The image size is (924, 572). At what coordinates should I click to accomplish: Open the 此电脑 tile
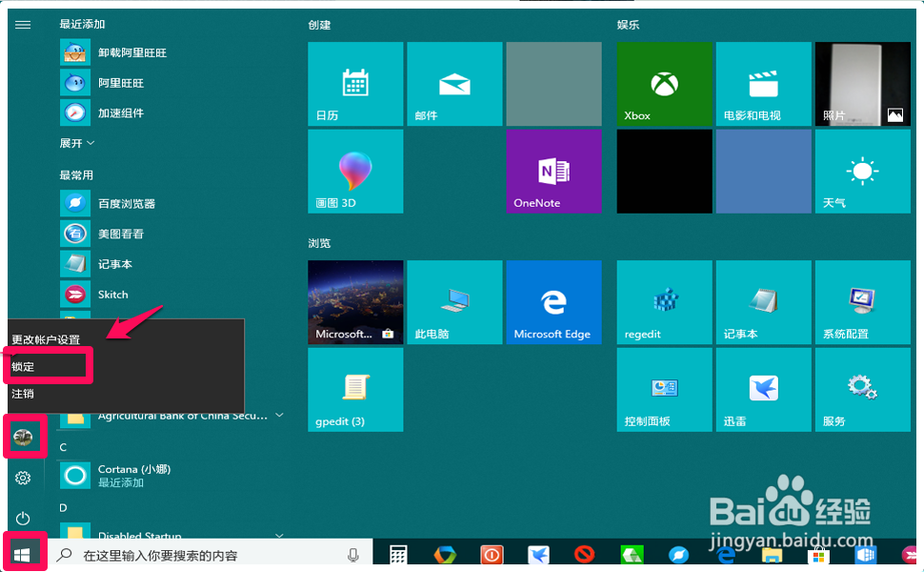pyautogui.click(x=454, y=302)
